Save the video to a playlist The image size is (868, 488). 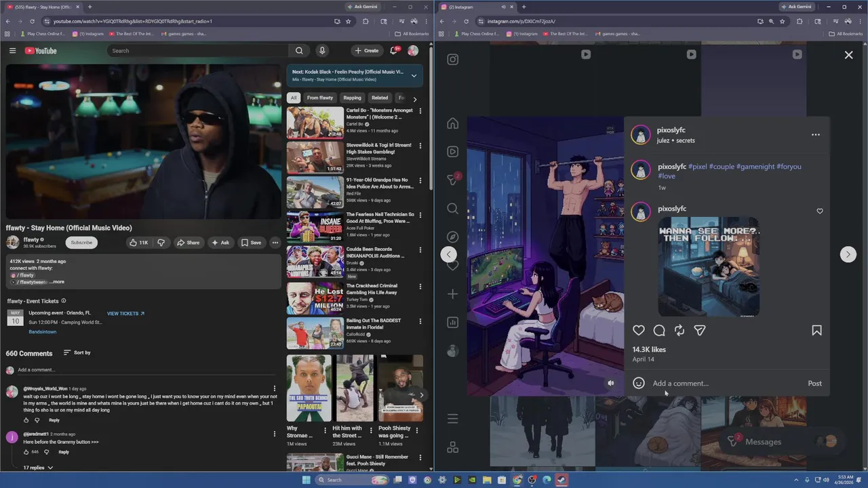point(251,243)
